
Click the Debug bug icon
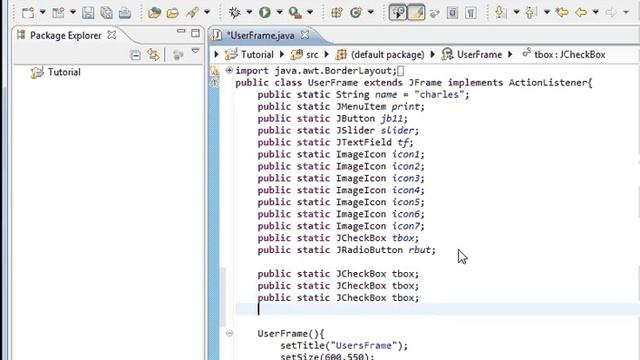[235, 13]
